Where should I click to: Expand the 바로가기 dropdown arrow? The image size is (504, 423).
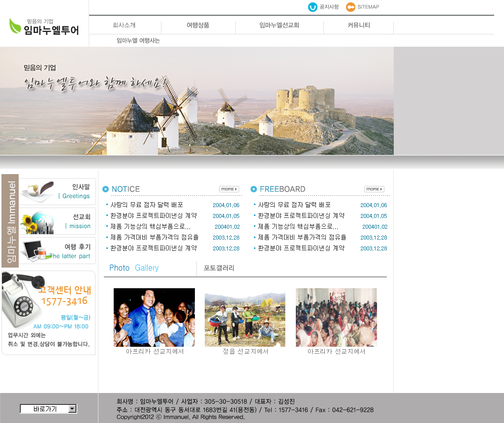(x=72, y=409)
